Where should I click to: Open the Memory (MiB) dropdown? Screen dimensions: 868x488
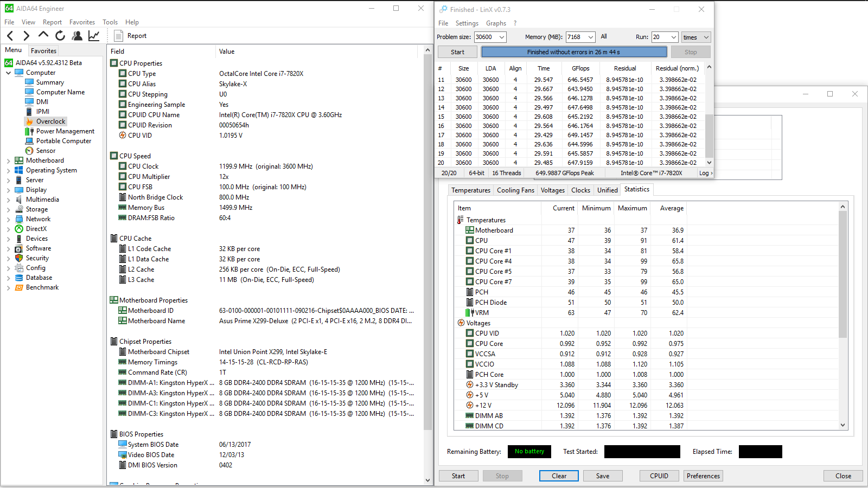pos(591,37)
